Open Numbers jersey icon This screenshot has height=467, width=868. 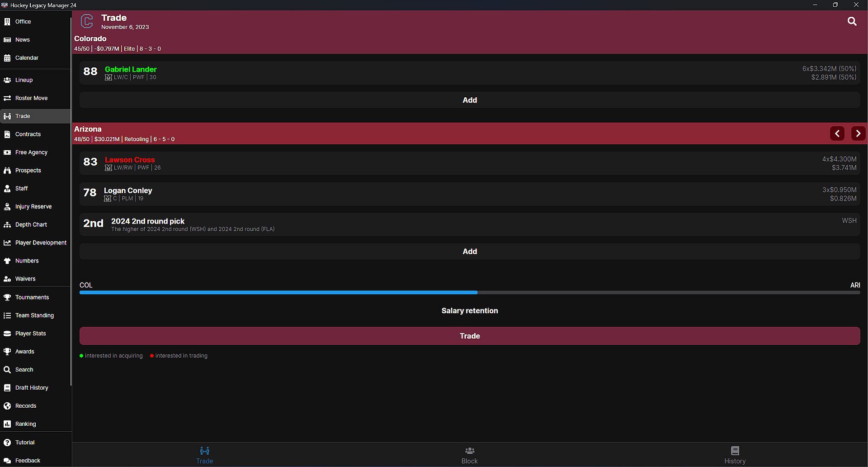(x=7, y=261)
